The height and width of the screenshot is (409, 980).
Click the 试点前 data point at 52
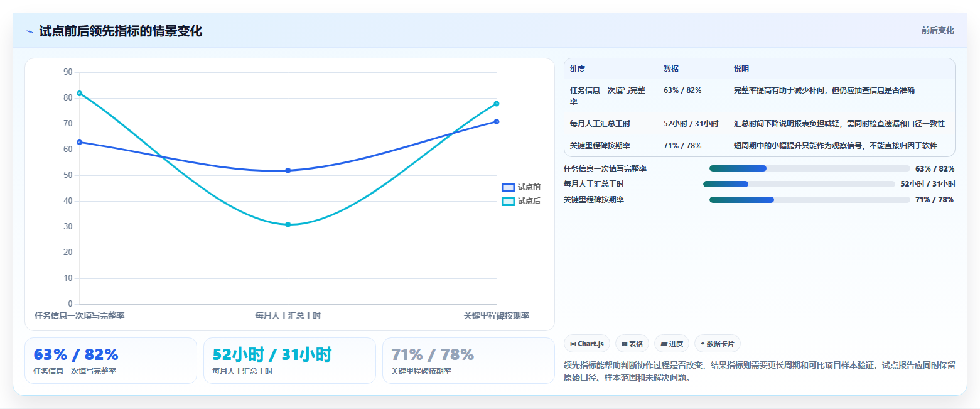(288, 170)
